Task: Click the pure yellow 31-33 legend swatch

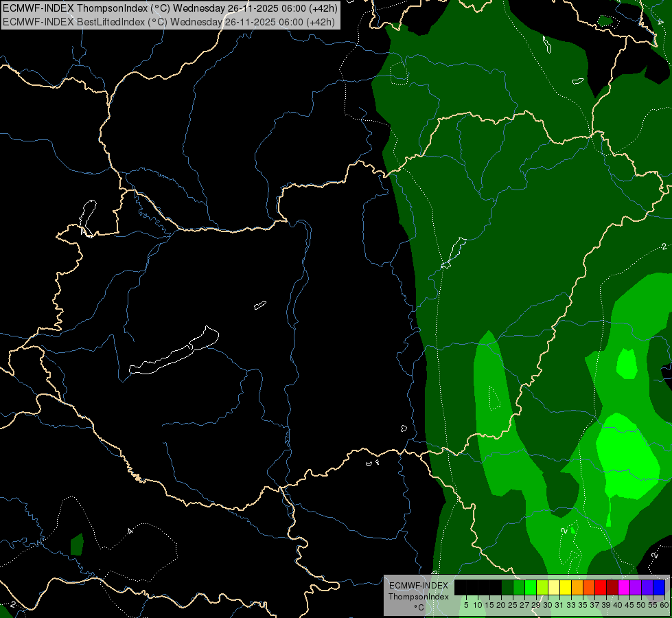Action: 566,587
